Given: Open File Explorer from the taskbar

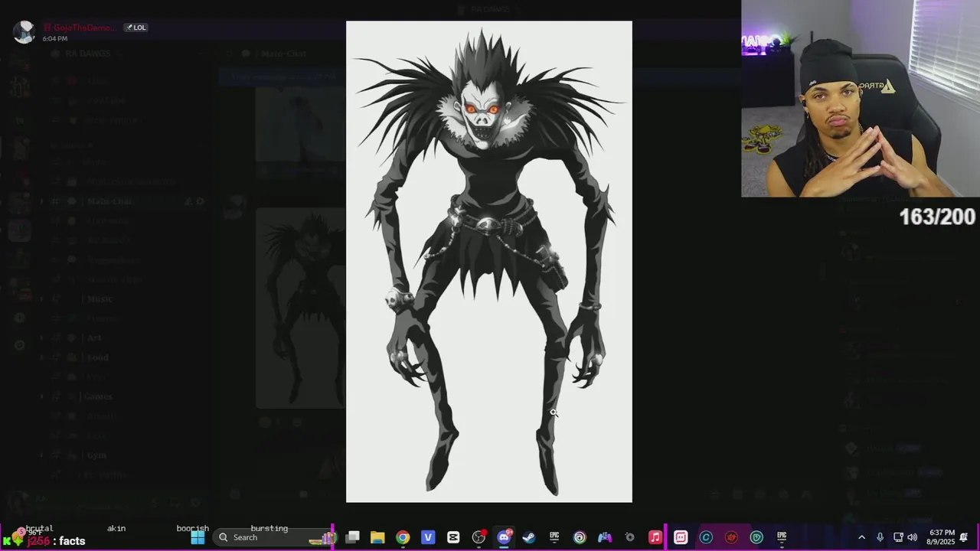Looking at the screenshot, I should [x=377, y=537].
